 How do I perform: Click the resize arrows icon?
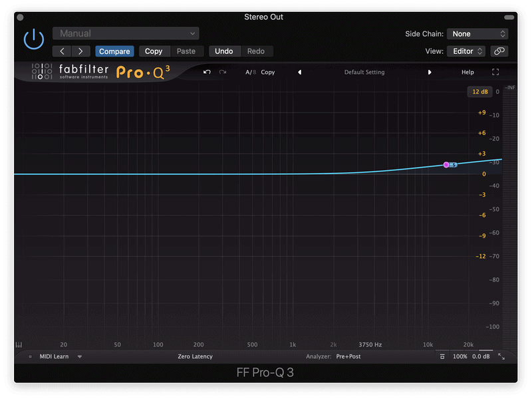[x=501, y=356]
